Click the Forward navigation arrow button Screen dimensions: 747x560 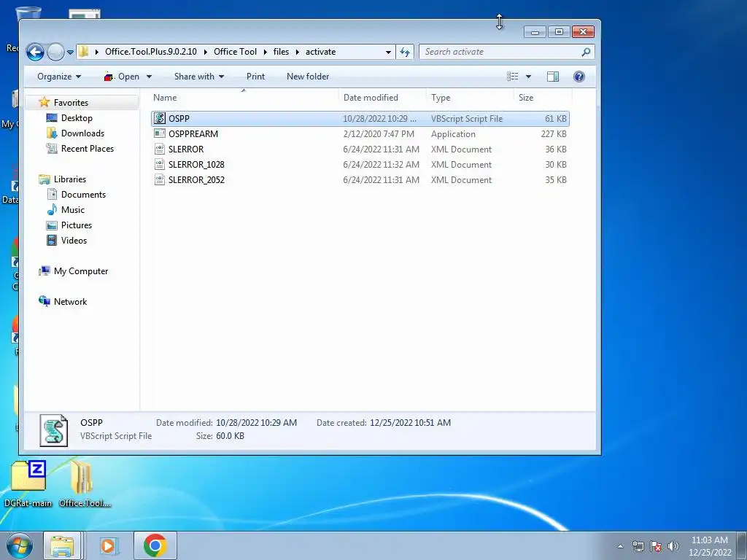[x=55, y=52]
